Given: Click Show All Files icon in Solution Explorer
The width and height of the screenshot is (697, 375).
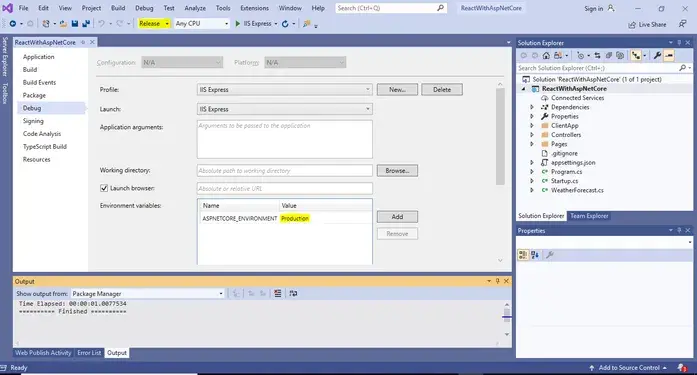Looking at the screenshot, I should [x=620, y=56].
